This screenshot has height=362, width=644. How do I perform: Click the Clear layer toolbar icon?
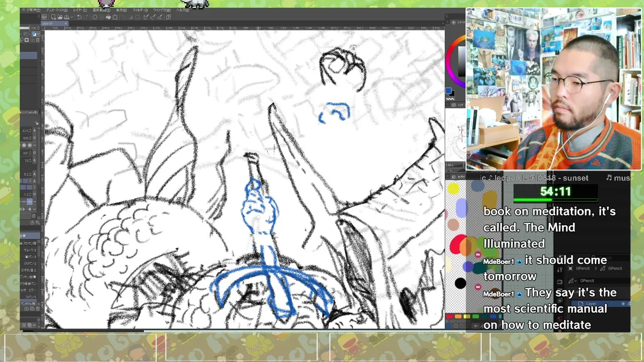(95, 17)
